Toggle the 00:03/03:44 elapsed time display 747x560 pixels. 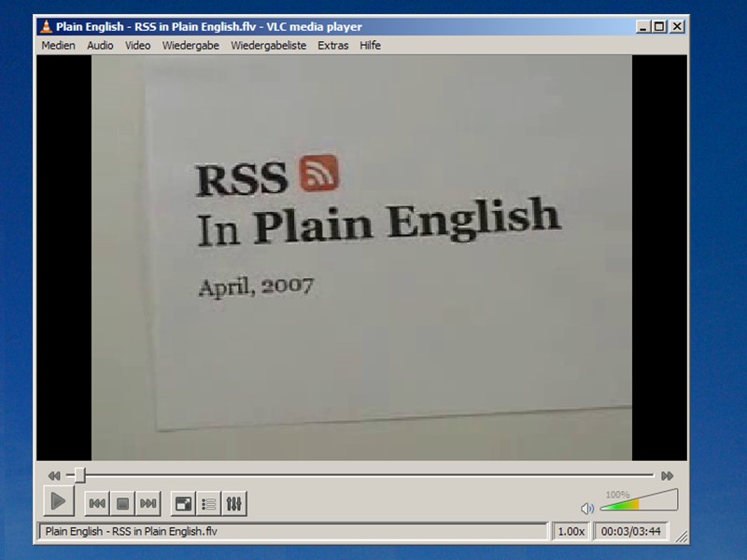click(630, 531)
